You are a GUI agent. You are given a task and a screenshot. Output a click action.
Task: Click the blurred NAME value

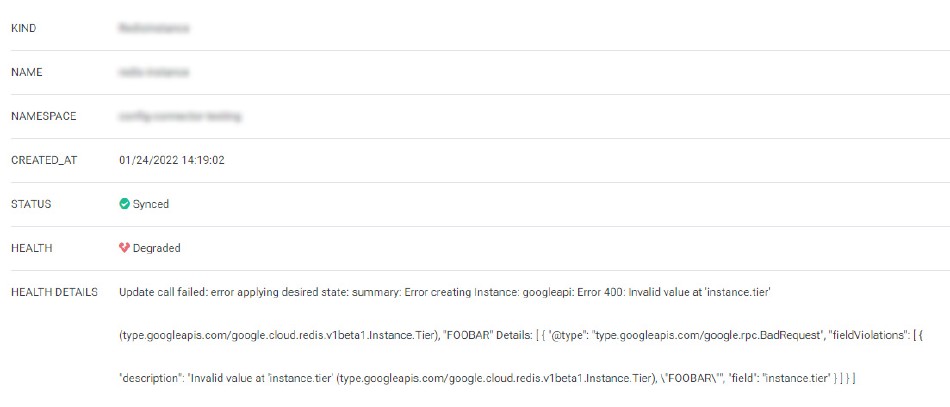click(x=154, y=72)
